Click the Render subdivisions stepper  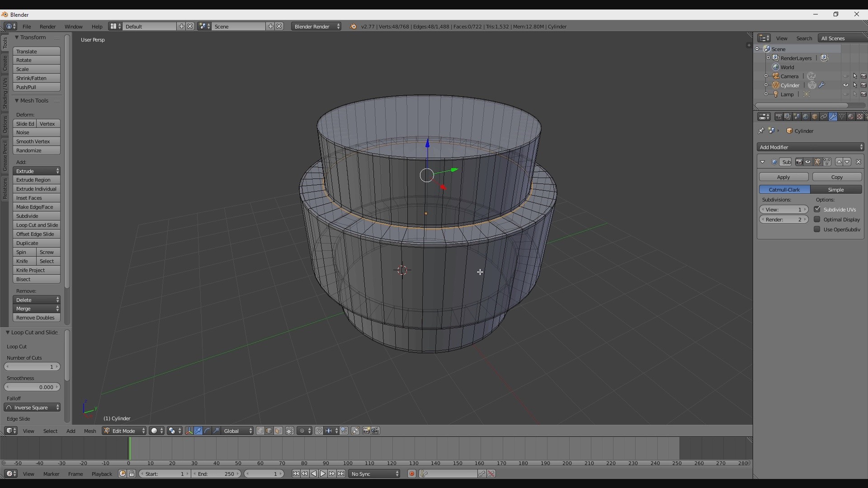point(783,219)
